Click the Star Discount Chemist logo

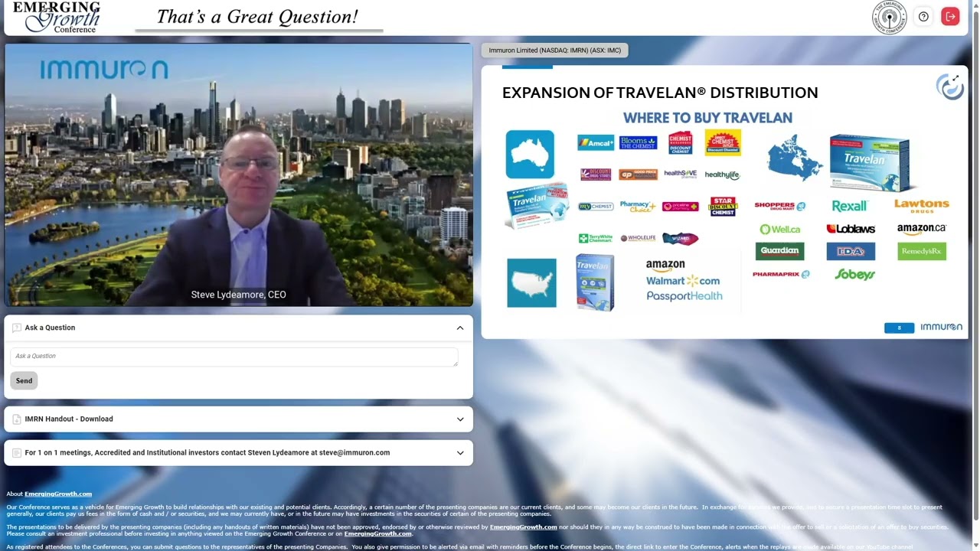(724, 207)
